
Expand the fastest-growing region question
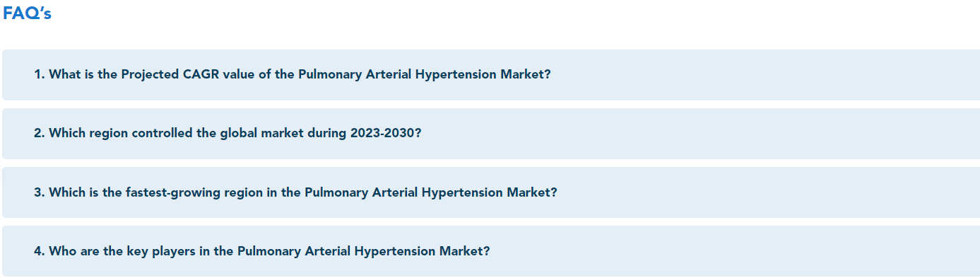click(491, 192)
